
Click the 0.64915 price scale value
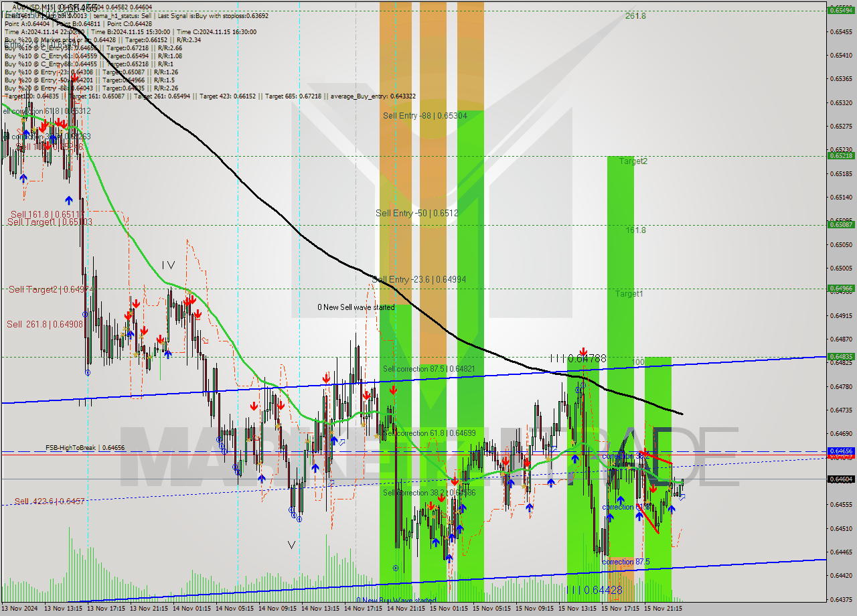(841, 315)
